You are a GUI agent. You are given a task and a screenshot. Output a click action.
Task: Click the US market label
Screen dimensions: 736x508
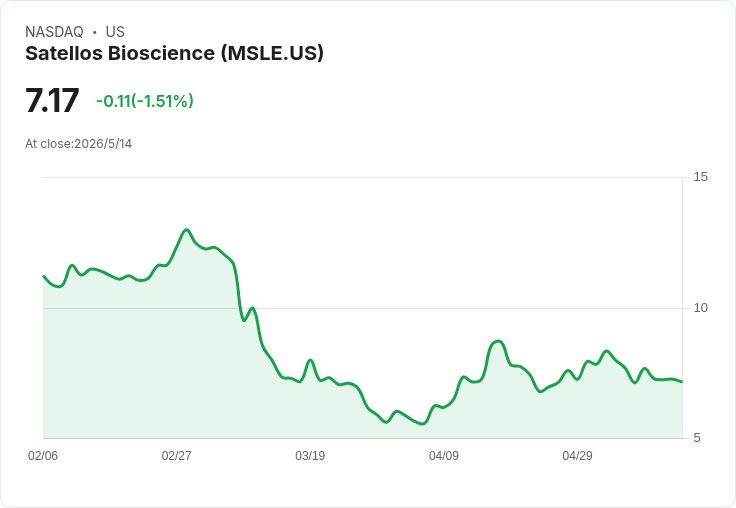click(115, 32)
